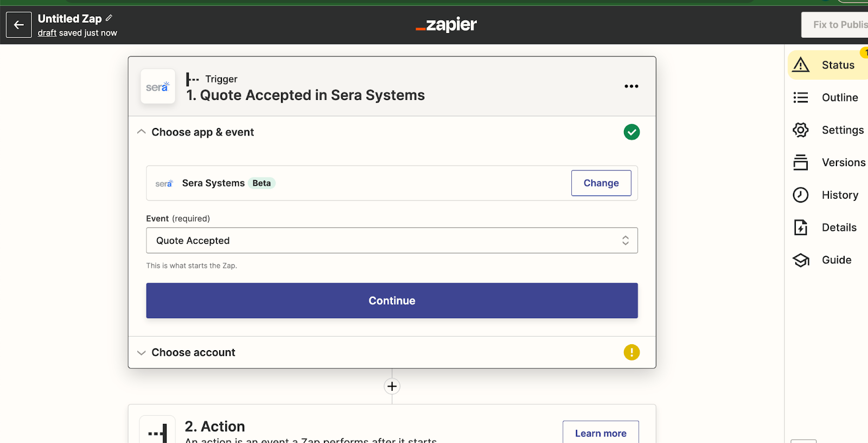Select the Status sidebar tab

click(828, 65)
